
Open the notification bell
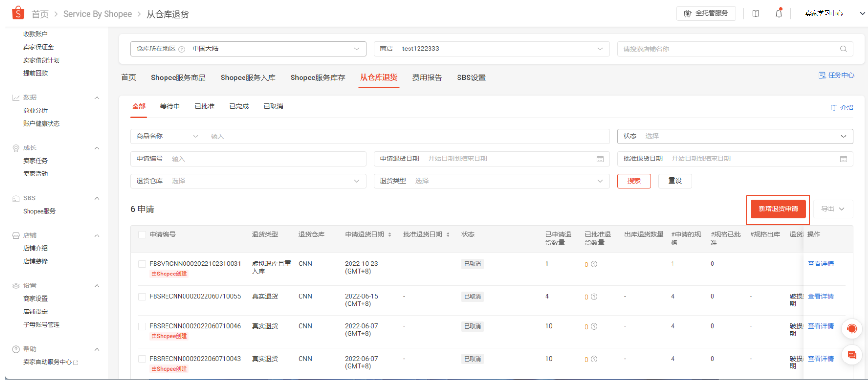pos(779,13)
